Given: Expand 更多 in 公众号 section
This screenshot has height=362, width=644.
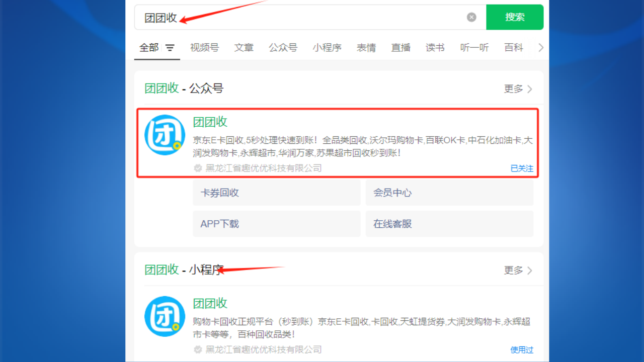Looking at the screenshot, I should [518, 89].
